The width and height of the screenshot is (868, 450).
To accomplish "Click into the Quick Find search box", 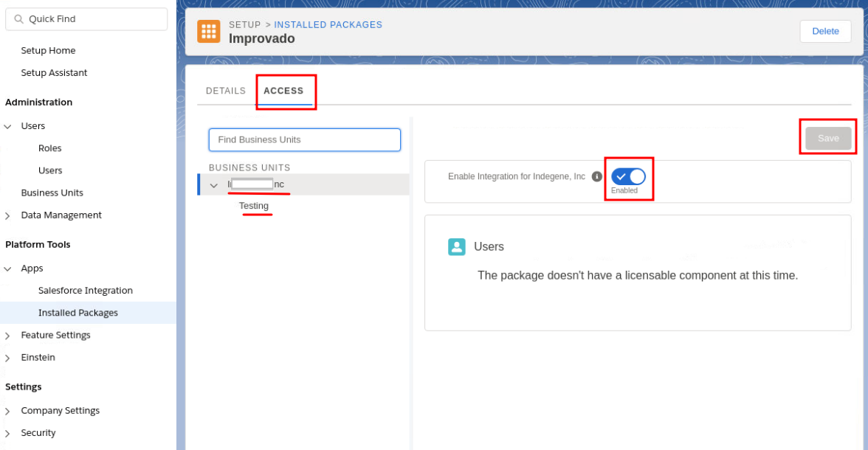I will click(x=86, y=19).
